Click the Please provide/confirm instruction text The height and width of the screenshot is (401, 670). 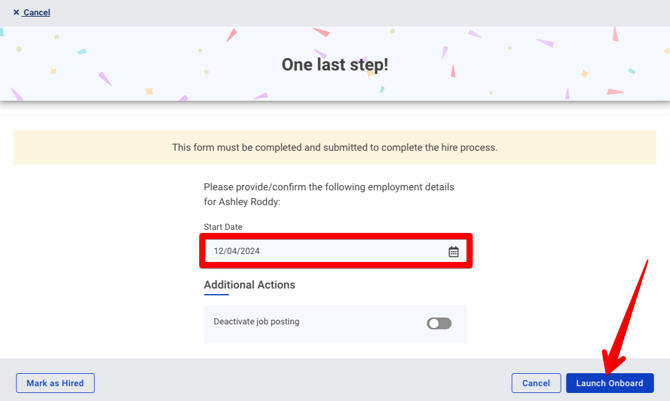click(328, 187)
